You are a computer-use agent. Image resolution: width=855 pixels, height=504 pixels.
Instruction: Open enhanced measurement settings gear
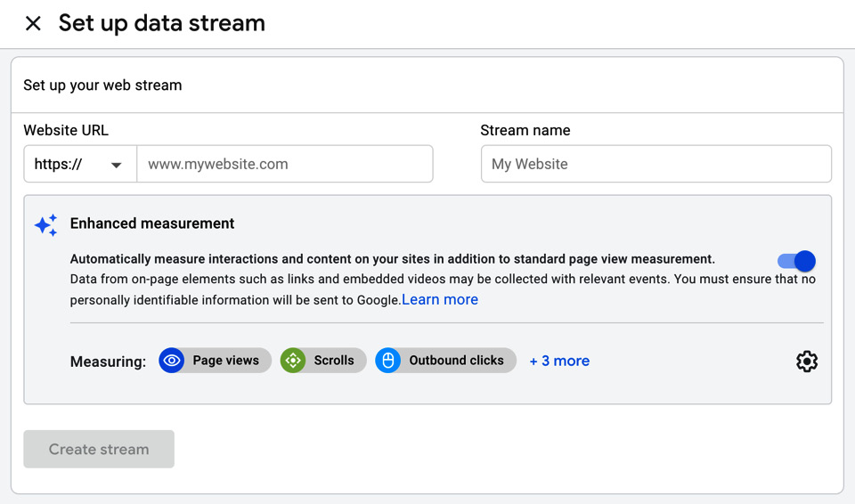point(807,362)
